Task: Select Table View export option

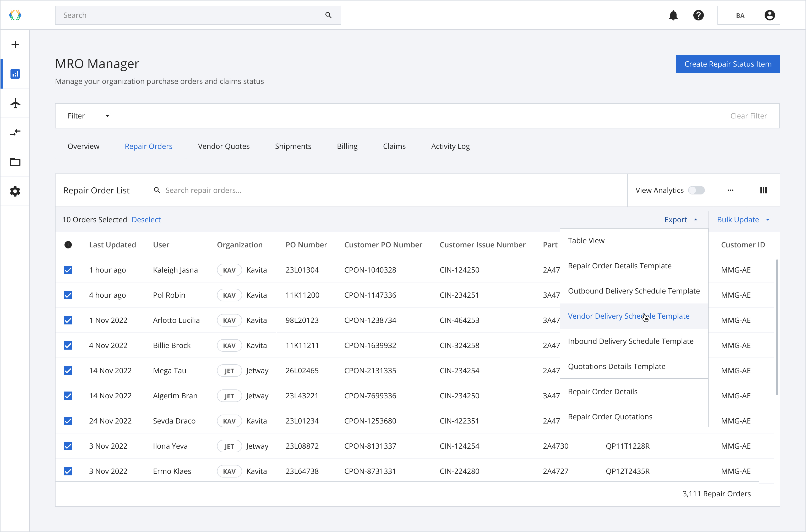Action: [x=634, y=241]
